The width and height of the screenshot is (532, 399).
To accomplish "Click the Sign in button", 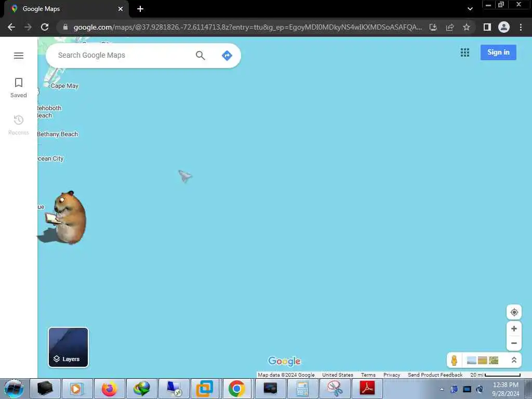I will 498,52.
